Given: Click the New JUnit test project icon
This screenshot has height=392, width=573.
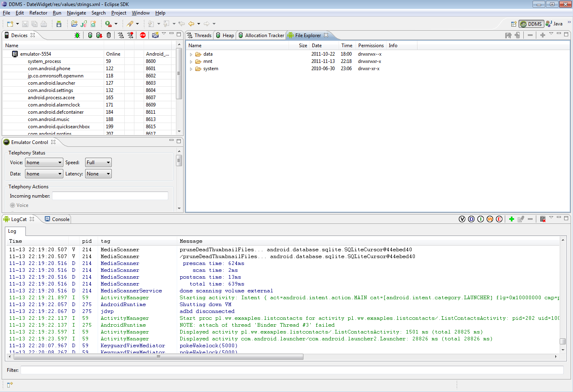Looking at the screenshot, I should tap(84, 24).
